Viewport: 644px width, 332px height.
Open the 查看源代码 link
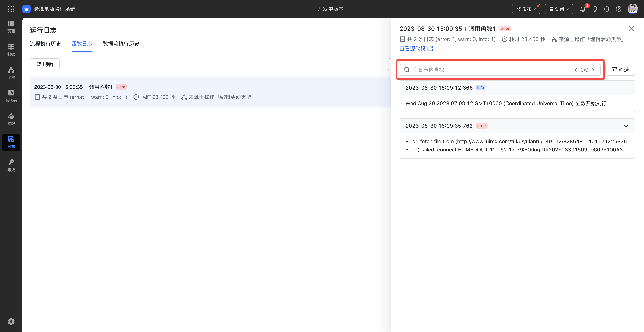coord(416,49)
